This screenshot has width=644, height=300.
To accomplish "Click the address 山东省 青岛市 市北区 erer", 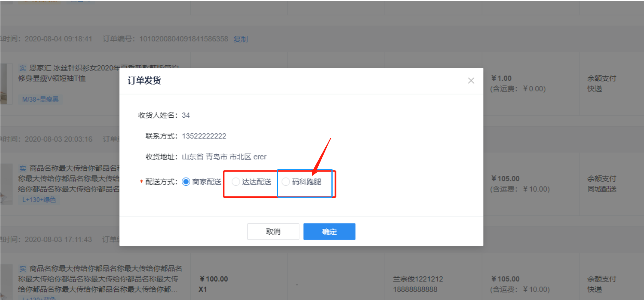I will (x=224, y=157).
